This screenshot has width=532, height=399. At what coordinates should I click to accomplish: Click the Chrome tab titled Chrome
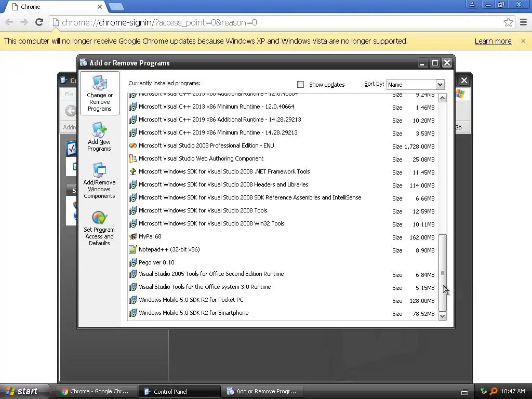[55, 7]
